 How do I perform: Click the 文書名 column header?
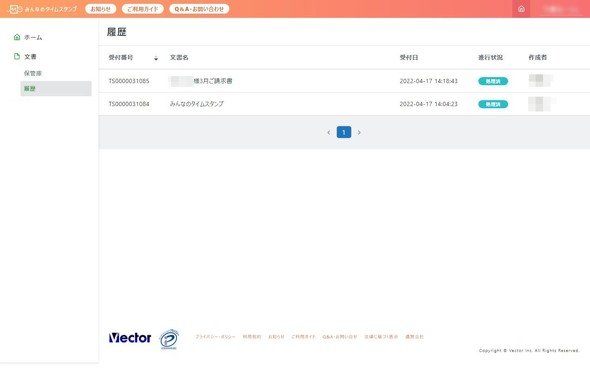(x=179, y=58)
